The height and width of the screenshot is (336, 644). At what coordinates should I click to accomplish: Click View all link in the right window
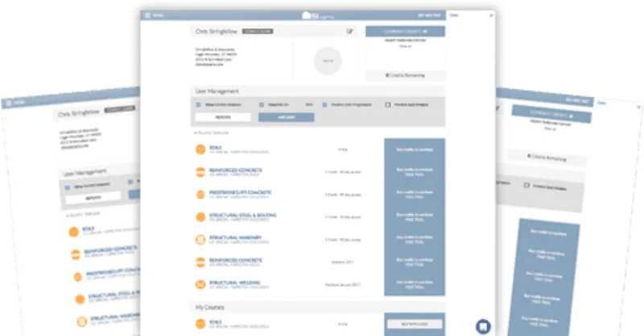[550, 129]
